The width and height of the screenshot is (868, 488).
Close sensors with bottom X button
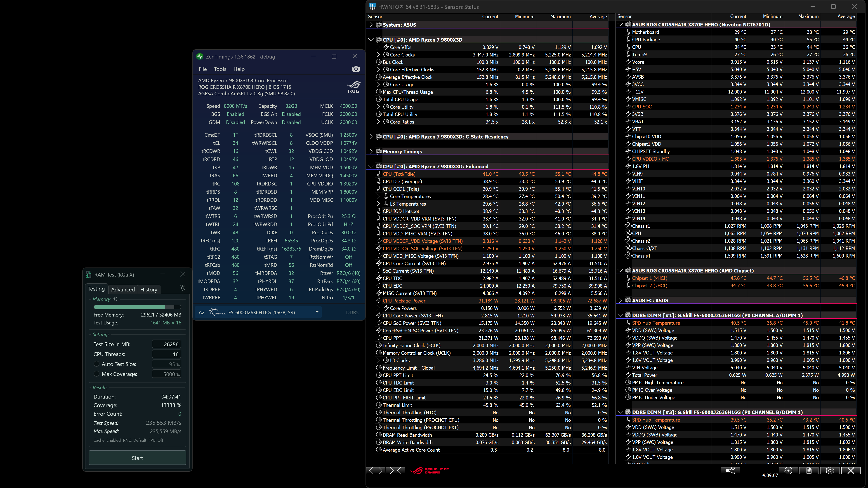coord(850,470)
